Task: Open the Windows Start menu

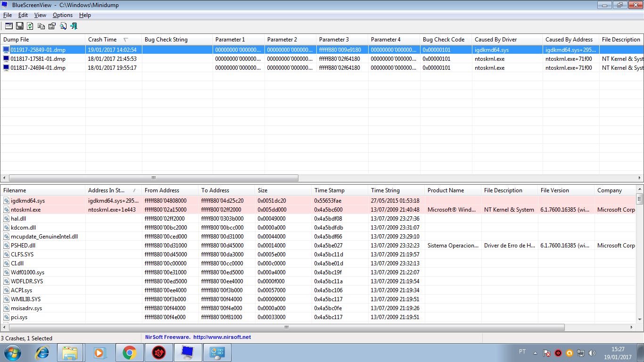Action: tap(13, 352)
